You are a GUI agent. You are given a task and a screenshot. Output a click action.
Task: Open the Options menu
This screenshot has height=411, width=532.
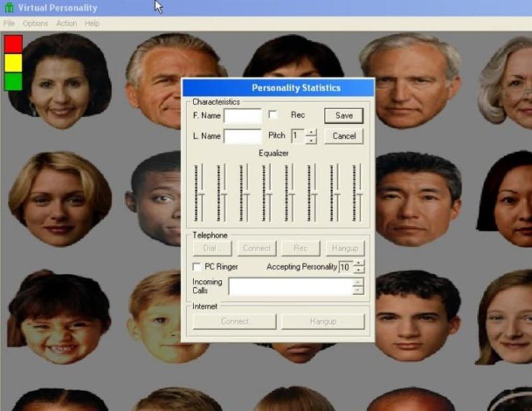35,23
